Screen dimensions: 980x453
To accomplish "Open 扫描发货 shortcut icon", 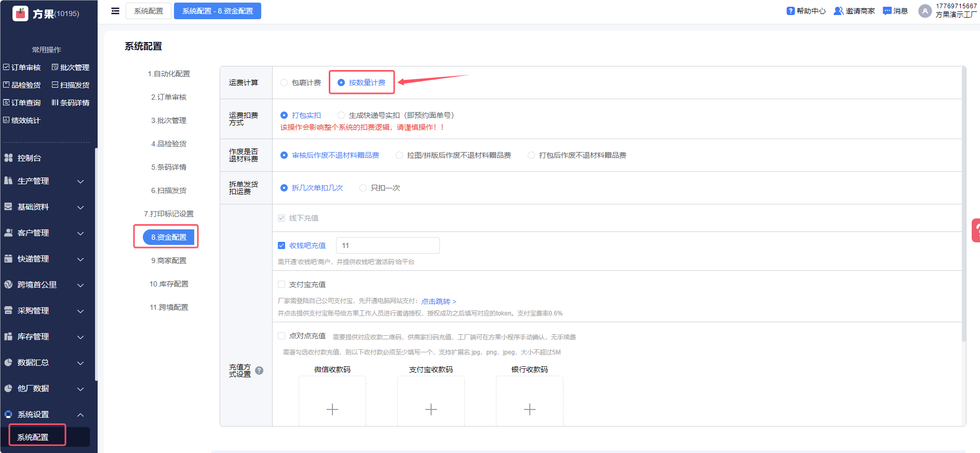I will tap(55, 85).
